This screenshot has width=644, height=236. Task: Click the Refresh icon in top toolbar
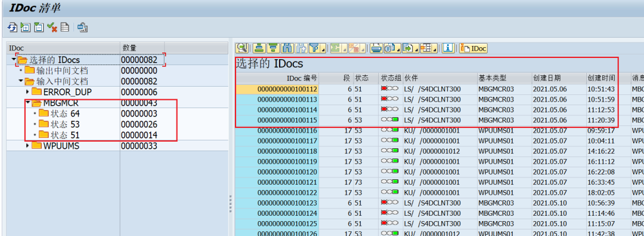[12, 27]
